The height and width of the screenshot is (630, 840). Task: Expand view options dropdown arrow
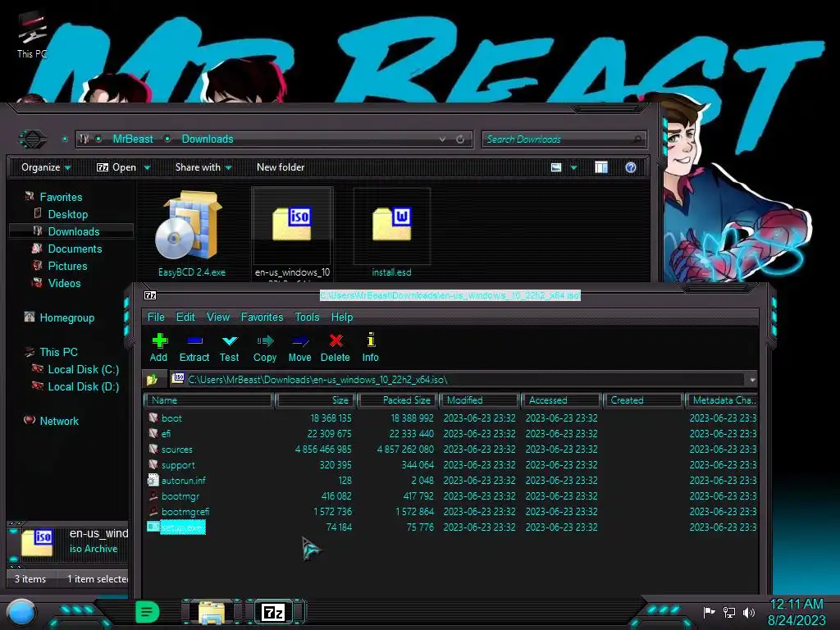point(573,167)
